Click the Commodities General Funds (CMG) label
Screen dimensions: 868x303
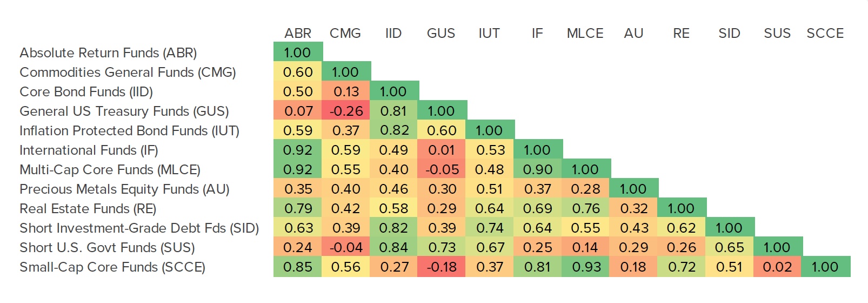(128, 73)
